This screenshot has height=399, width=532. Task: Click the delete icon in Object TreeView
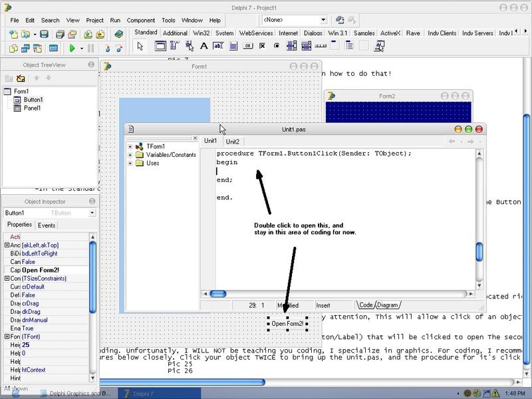[21, 78]
